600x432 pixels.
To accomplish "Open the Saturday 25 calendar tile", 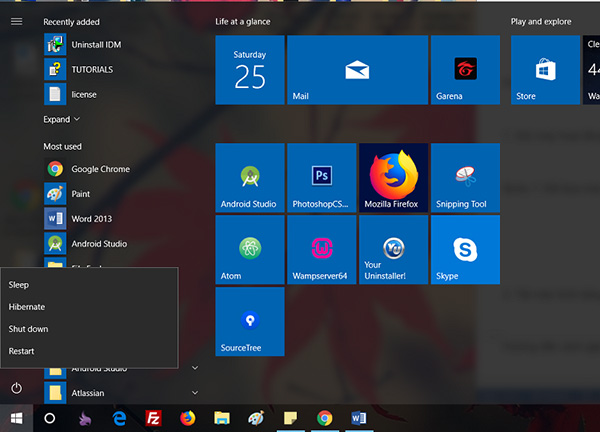I will (x=249, y=70).
